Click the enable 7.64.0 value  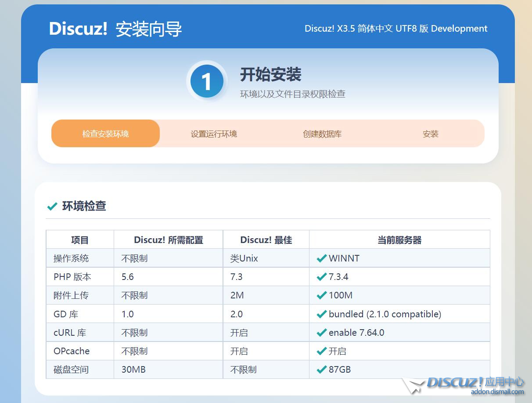pos(356,333)
